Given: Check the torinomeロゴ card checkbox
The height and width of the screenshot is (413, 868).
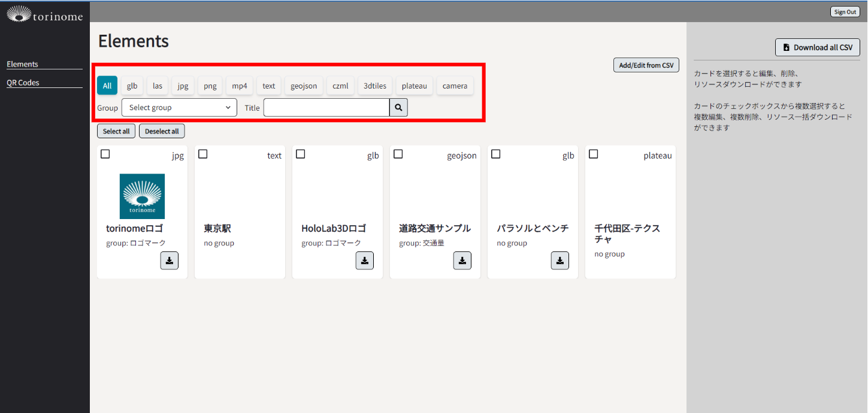Looking at the screenshot, I should 105,154.
